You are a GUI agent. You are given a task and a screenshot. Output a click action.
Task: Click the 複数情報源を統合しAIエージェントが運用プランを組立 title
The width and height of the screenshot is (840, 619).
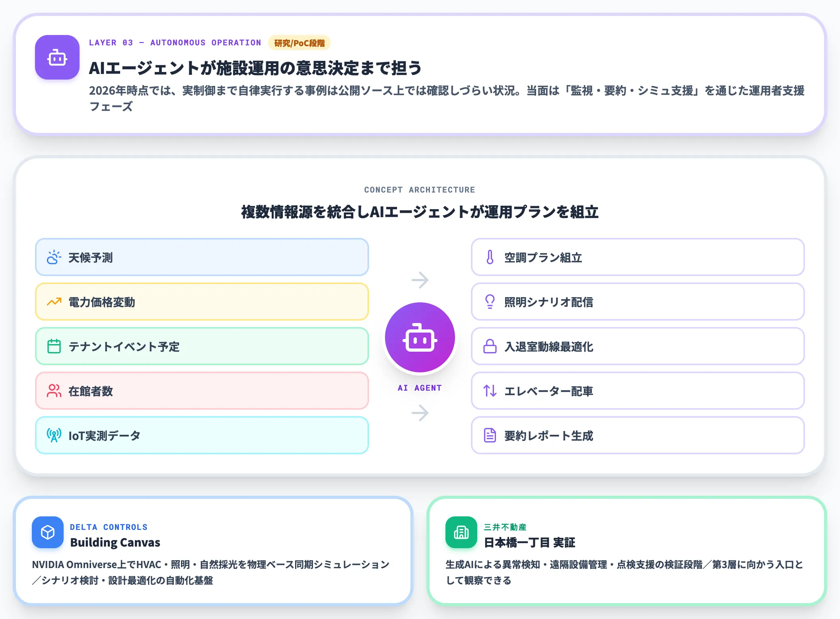click(x=420, y=212)
